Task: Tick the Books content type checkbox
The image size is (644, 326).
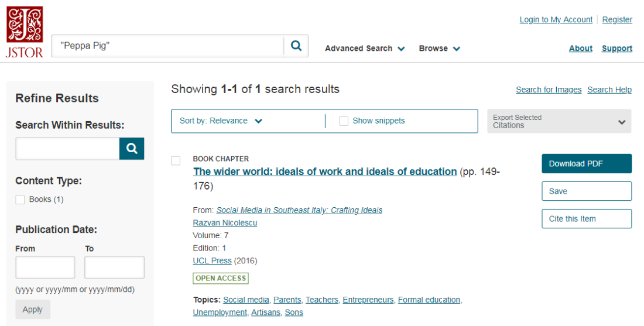Action: click(x=20, y=200)
